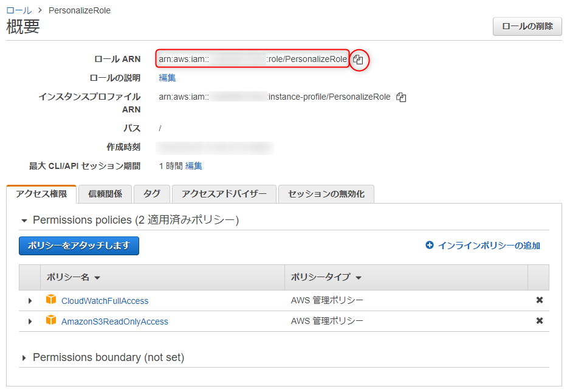This screenshot has height=392, width=567.
Task: Copy the role ARN to clipboard
Action: coord(358,60)
